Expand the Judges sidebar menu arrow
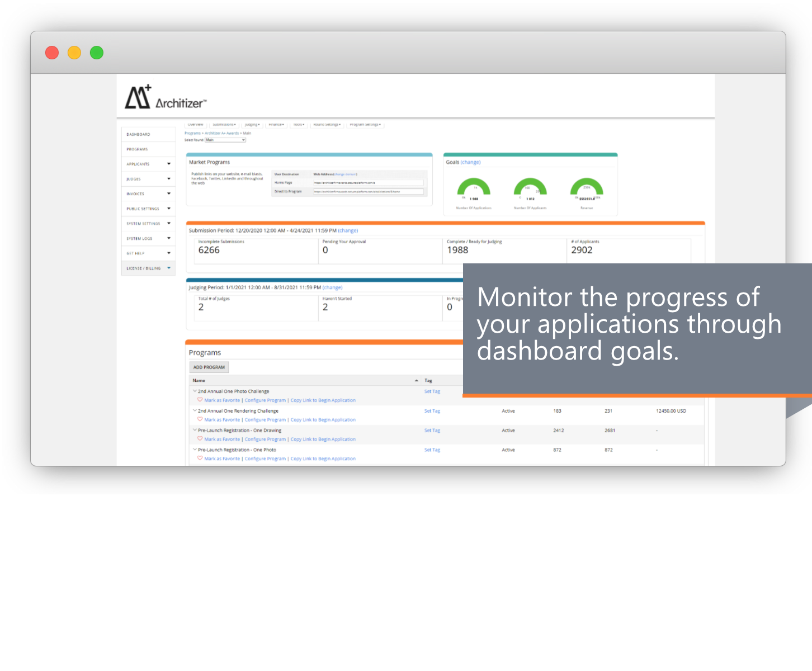The height and width of the screenshot is (671, 812). pos(169,179)
